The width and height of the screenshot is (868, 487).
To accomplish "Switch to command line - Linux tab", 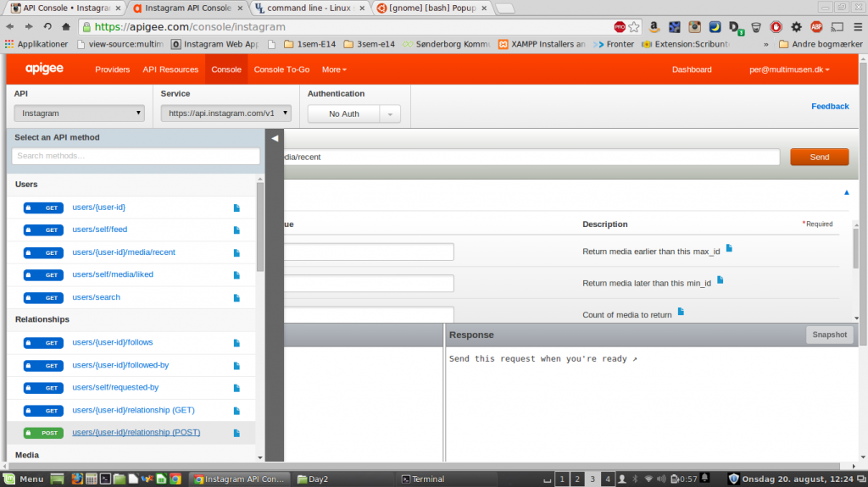I will [x=309, y=8].
